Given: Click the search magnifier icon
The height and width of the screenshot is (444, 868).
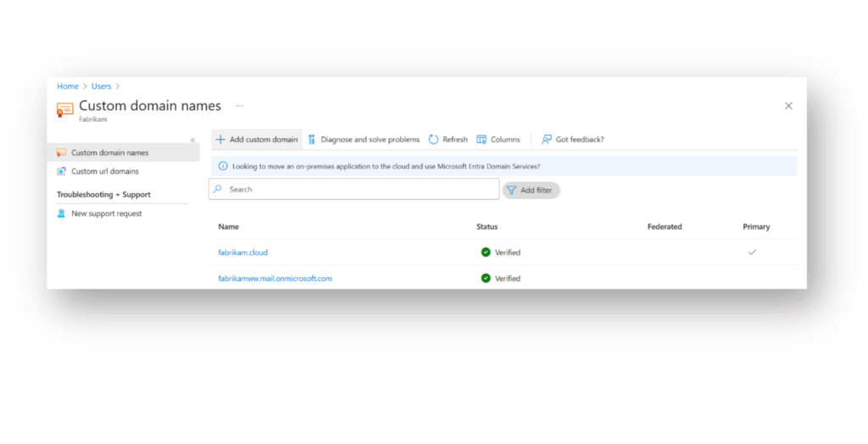Looking at the screenshot, I should 218,189.
